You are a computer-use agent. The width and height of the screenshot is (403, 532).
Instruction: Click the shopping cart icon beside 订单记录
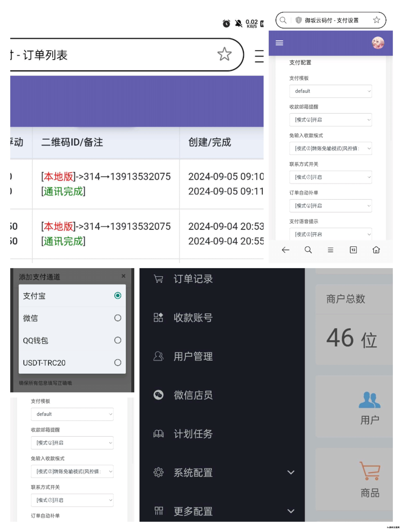[158, 279]
